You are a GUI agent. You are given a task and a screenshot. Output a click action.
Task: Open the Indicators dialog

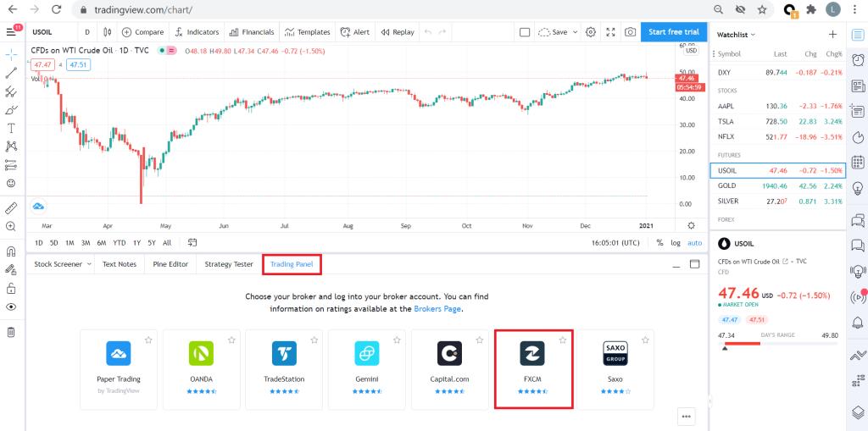point(197,32)
